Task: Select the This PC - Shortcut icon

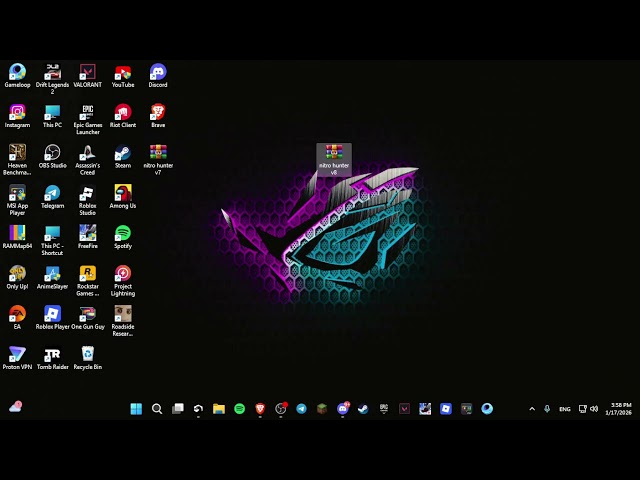Action: (52, 240)
